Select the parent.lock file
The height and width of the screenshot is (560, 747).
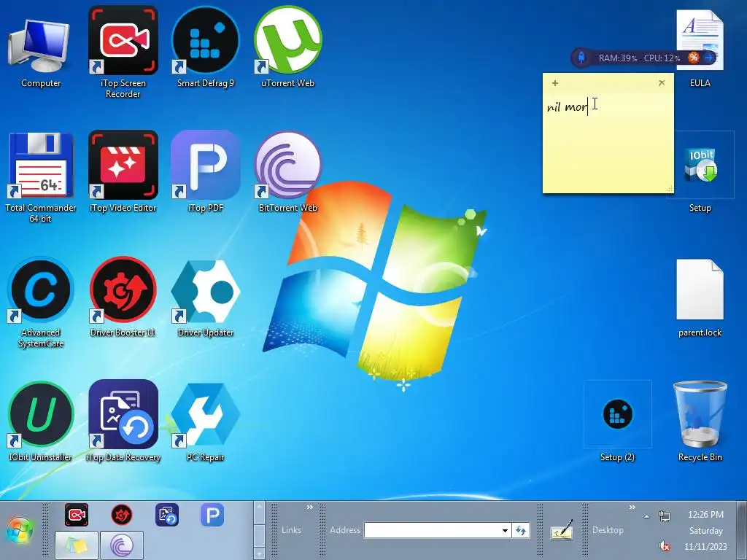700,297
